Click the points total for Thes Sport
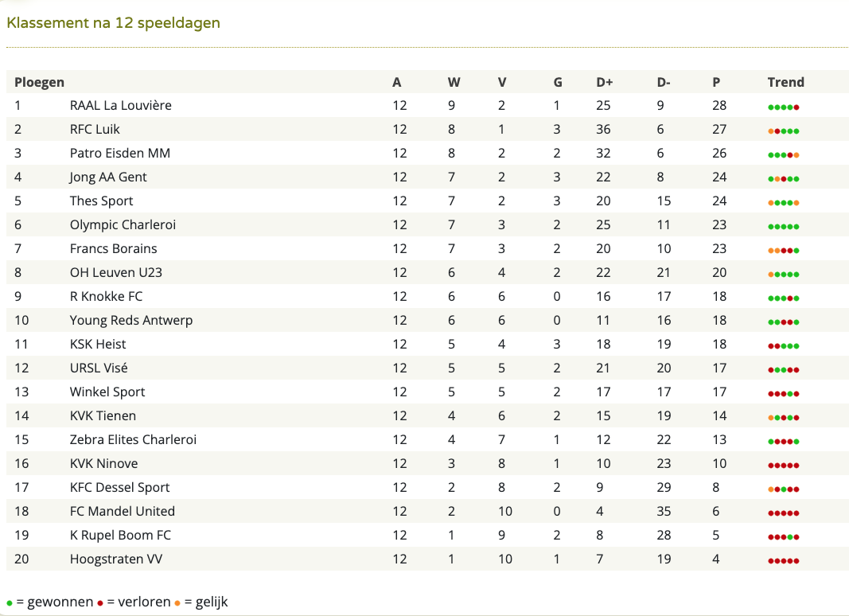The image size is (849, 616). [x=719, y=201]
